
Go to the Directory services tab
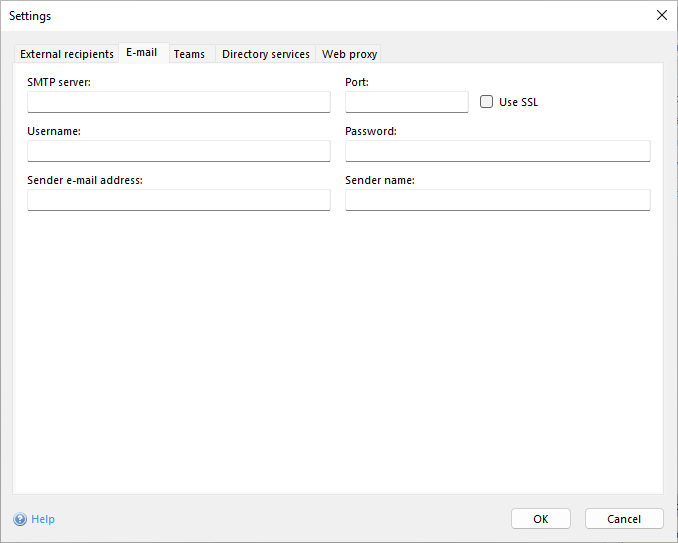[265, 54]
